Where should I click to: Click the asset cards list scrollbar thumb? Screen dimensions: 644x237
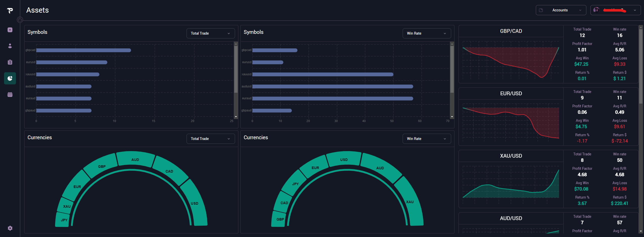click(640, 66)
